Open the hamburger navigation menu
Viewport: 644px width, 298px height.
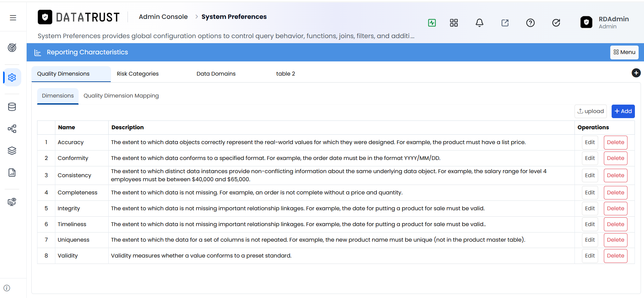pyautogui.click(x=13, y=18)
